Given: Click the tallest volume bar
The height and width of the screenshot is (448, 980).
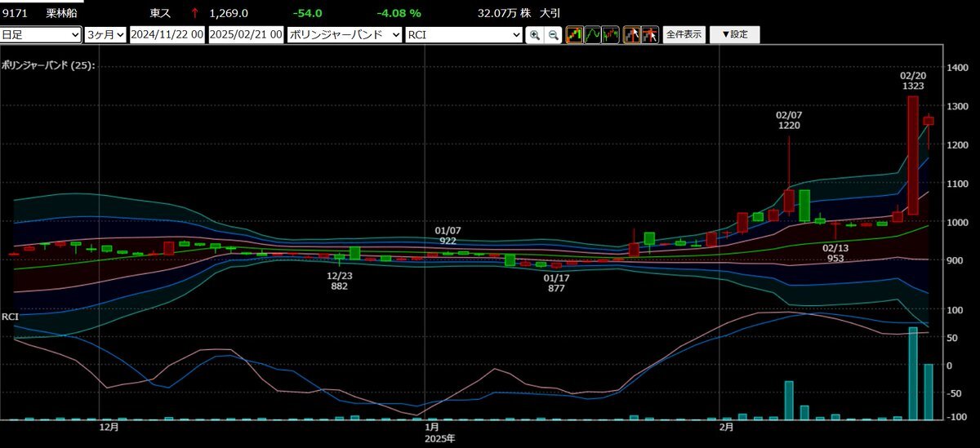Looking at the screenshot, I should coord(913,373).
